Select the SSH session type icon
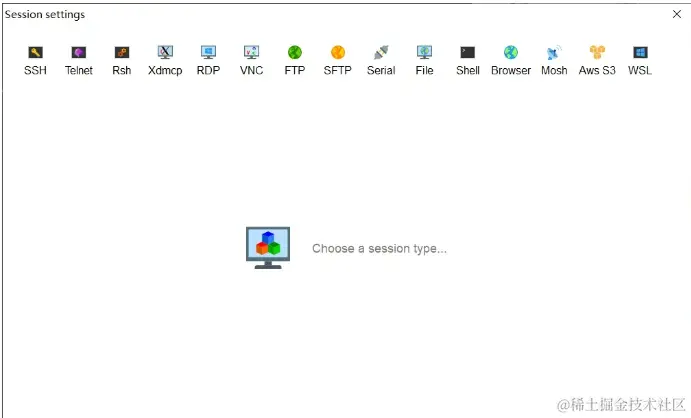This screenshot has width=691, height=418. (35, 53)
